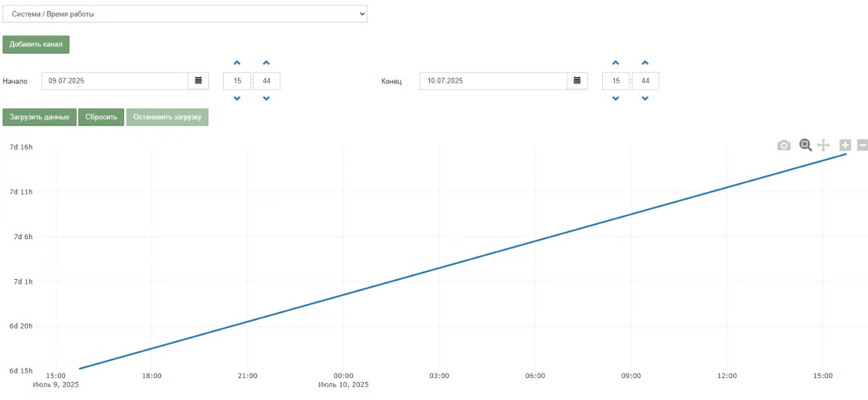Image resolution: width=868 pixels, height=400 pixels.
Task: Click the Остановить загрузку button
Action: click(x=167, y=117)
